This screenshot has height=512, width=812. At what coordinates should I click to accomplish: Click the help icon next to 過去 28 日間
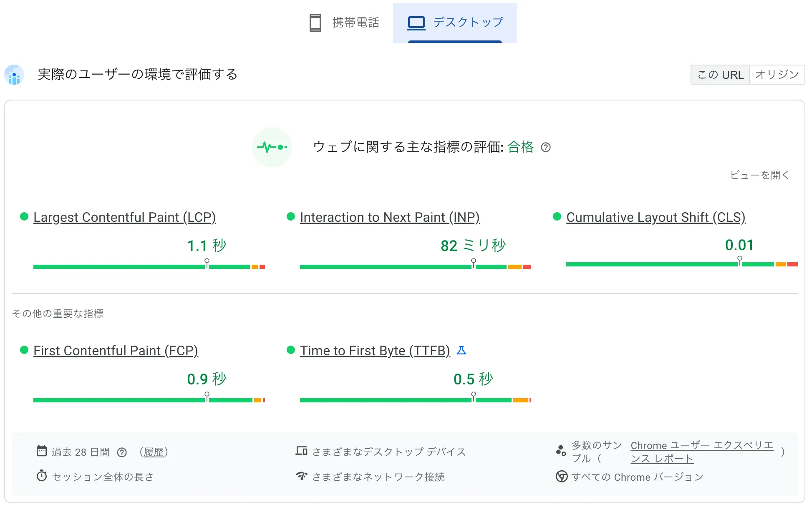pyautogui.click(x=122, y=452)
